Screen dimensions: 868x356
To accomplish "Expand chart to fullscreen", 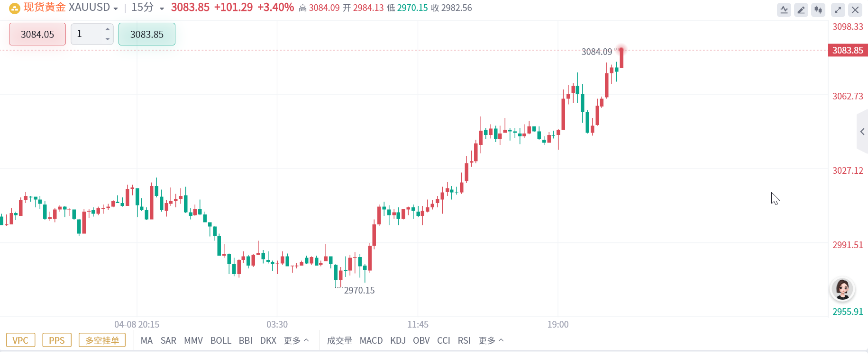I will pos(838,10).
